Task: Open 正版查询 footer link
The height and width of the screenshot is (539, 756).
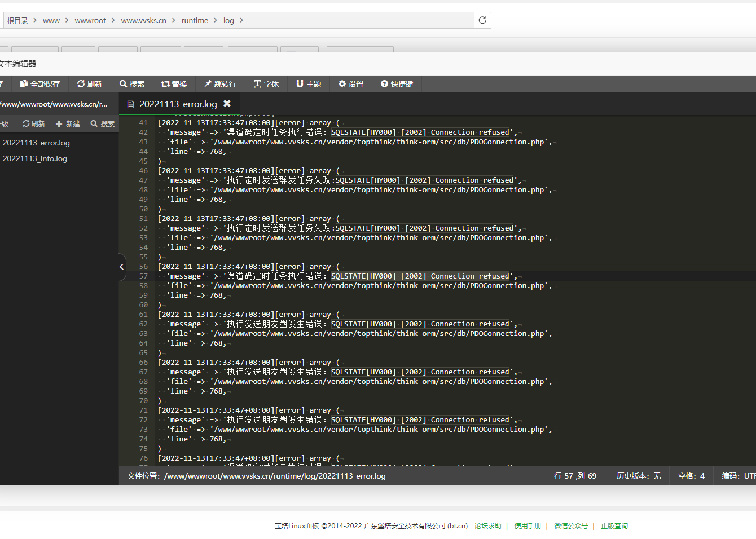Action: [x=614, y=526]
